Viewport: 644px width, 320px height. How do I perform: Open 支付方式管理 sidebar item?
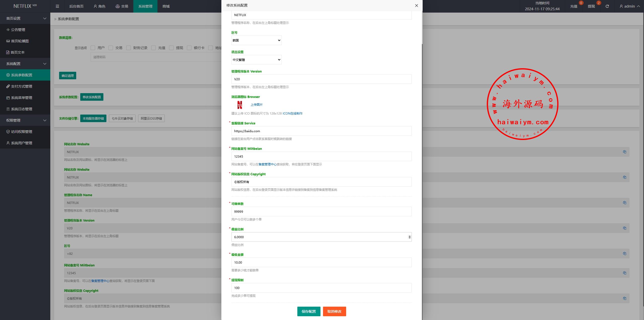(x=21, y=86)
